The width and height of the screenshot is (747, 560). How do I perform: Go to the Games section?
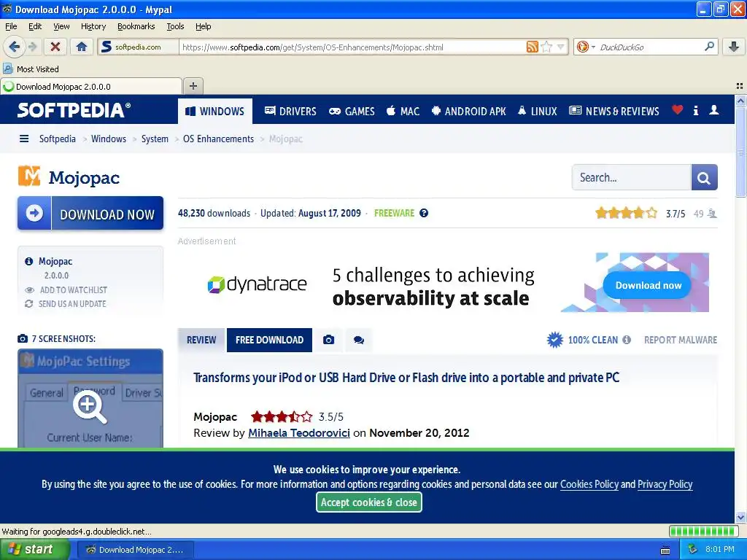(352, 111)
